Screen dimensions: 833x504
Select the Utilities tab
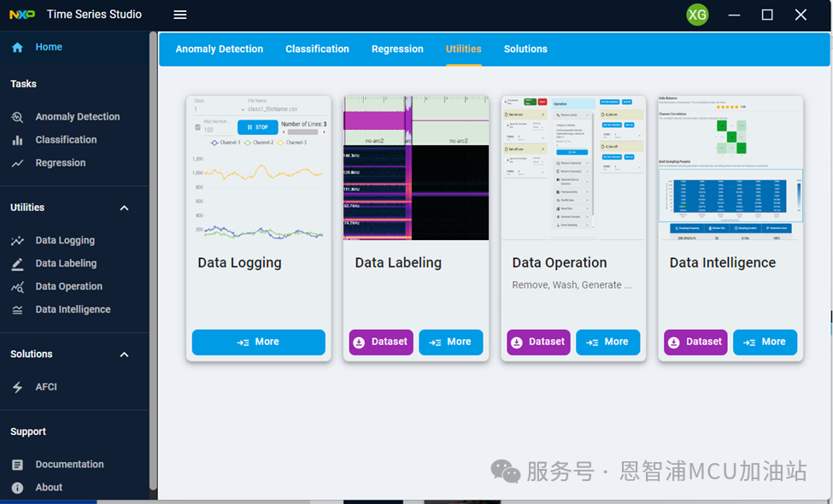pos(463,49)
